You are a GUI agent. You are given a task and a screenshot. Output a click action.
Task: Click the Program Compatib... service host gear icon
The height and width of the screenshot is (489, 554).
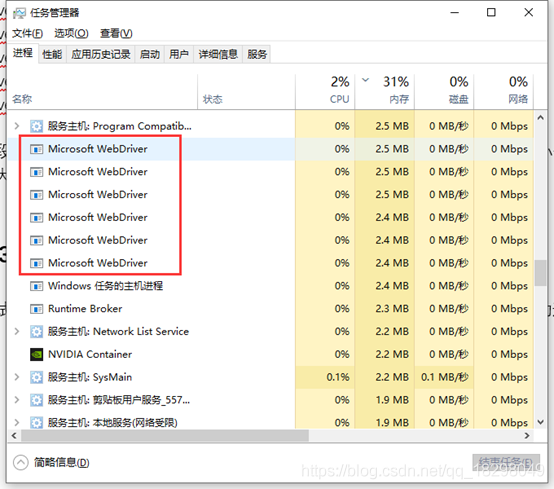[36, 126]
